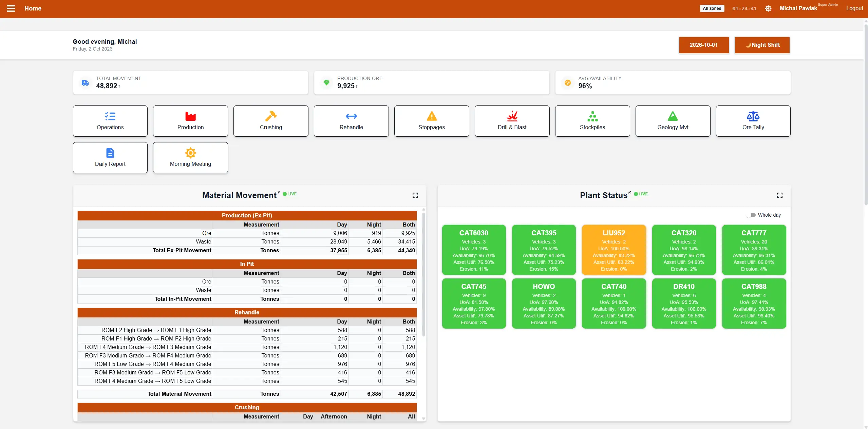Open the Morning Meeting tile
This screenshot has height=429, width=868.
(190, 158)
